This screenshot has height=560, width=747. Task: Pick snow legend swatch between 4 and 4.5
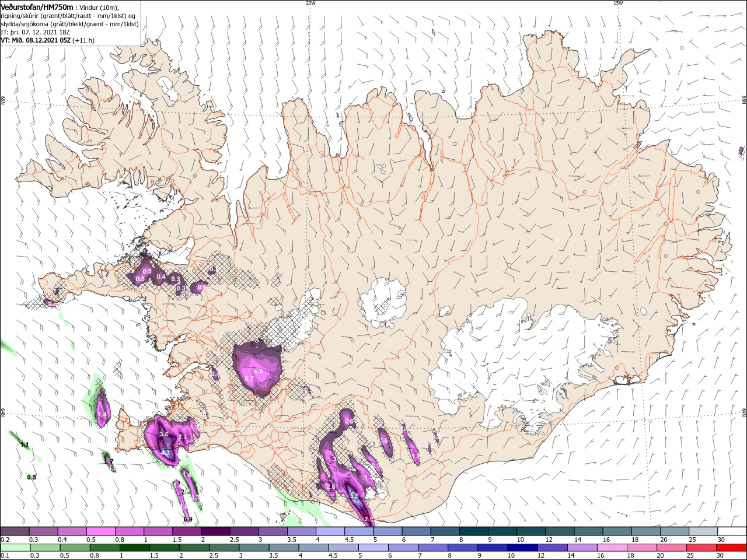coord(330,531)
